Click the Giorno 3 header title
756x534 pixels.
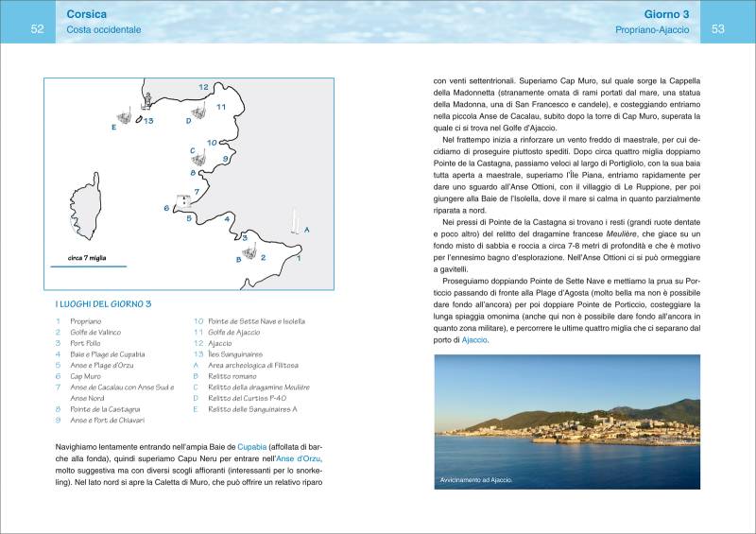pyautogui.click(x=666, y=15)
